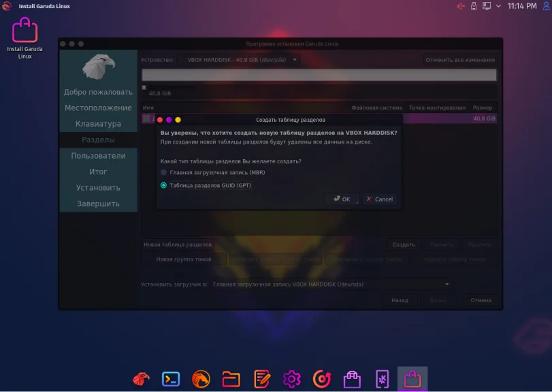Click the volume icon in the panel

click(459, 6)
